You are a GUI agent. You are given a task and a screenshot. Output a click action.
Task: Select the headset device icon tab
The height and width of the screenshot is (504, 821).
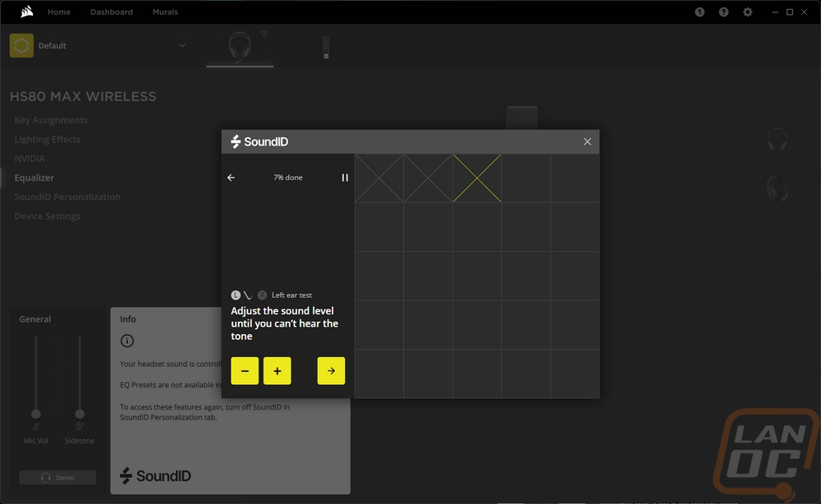coord(240,47)
